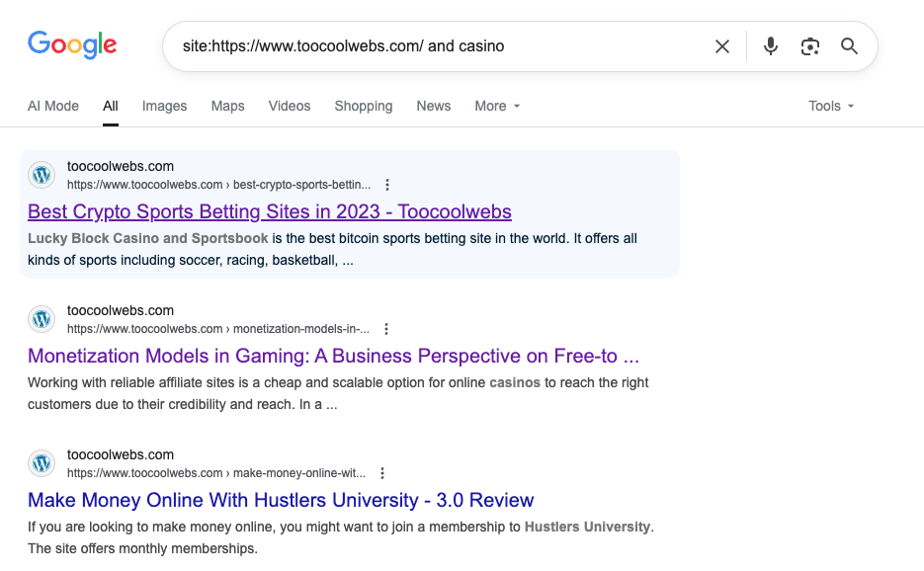
Task: Switch to the Images tab
Action: 164,106
